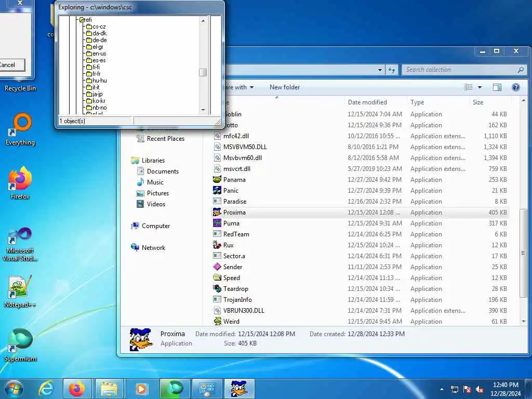Open Windows Media Player from the taskbar

tap(141, 389)
